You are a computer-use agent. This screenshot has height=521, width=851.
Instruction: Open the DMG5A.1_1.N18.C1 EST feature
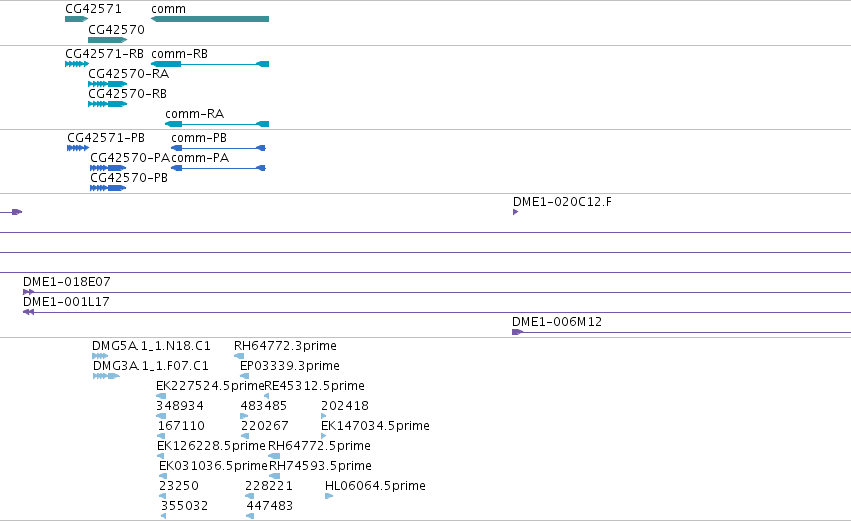tap(100, 356)
